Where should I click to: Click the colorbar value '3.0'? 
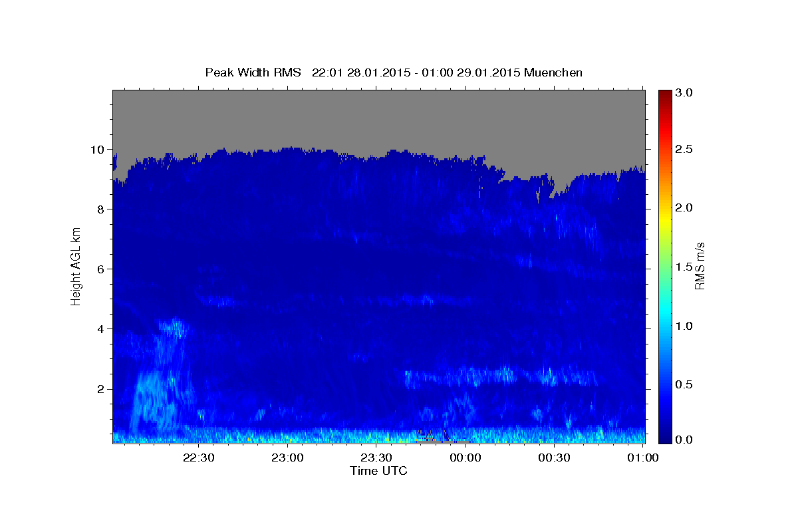pos(683,93)
